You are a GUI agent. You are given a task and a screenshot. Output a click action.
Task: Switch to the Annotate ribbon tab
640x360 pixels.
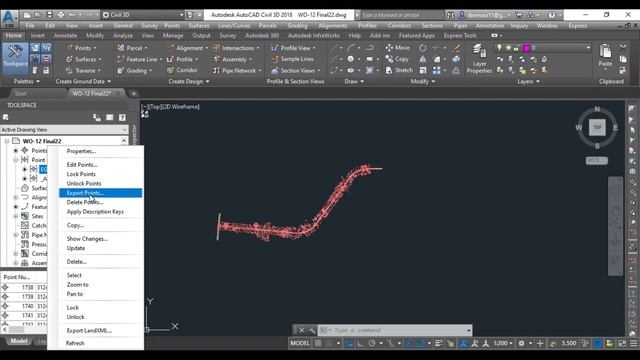(x=65, y=36)
